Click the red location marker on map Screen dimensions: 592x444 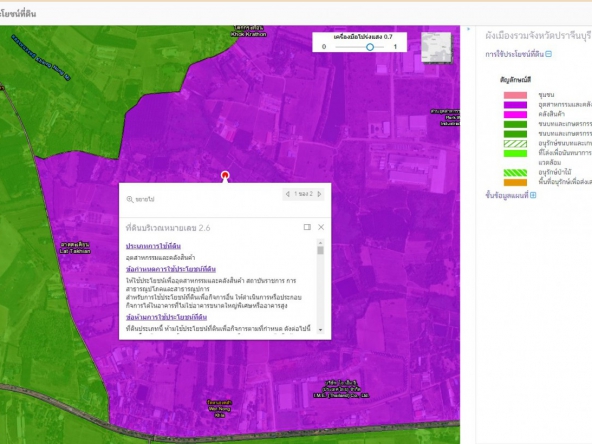point(225,176)
